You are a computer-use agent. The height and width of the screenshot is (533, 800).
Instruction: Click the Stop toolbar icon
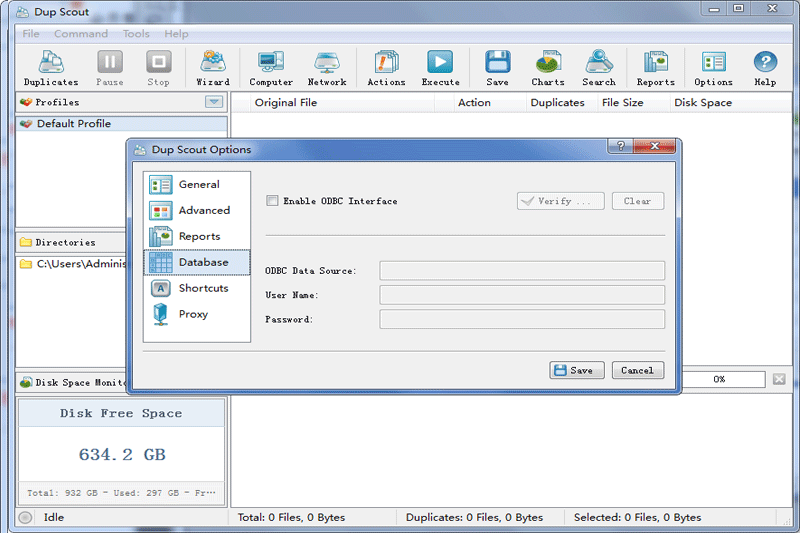coord(159,68)
